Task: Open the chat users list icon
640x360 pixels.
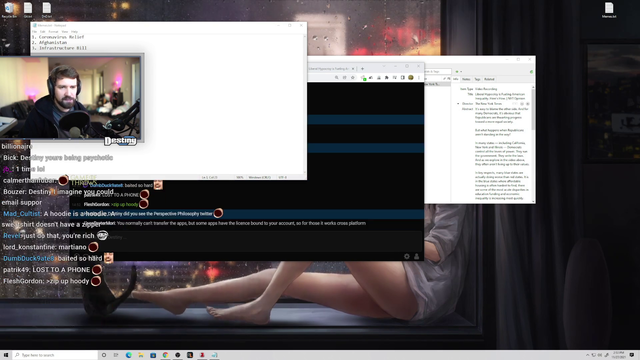Action: pyautogui.click(x=416, y=256)
